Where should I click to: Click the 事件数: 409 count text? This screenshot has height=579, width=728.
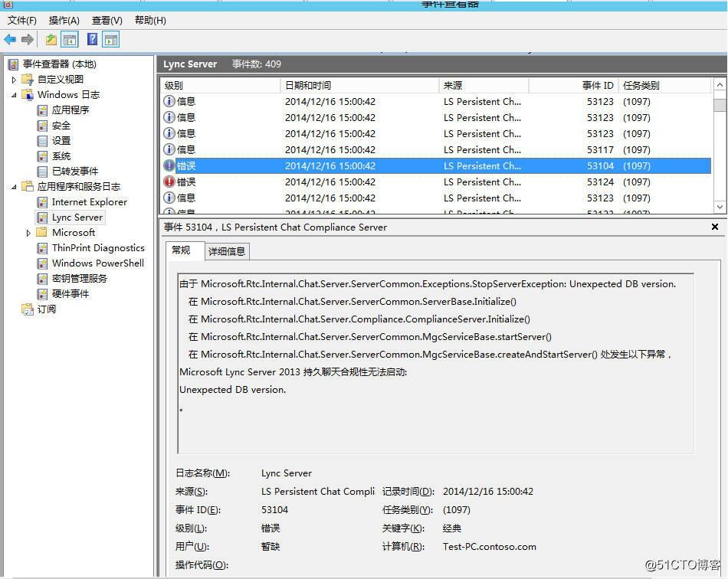tap(257, 64)
